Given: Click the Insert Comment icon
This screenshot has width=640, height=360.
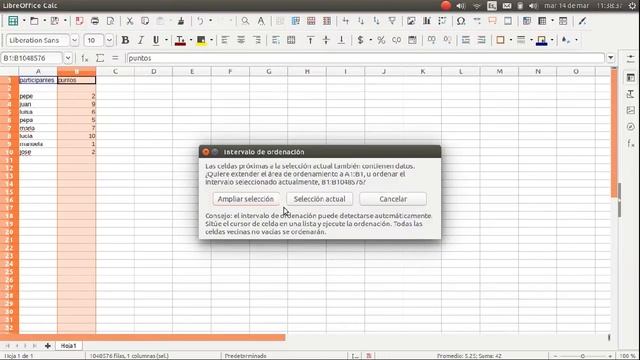Looking at the screenshot, I should click(492, 21).
